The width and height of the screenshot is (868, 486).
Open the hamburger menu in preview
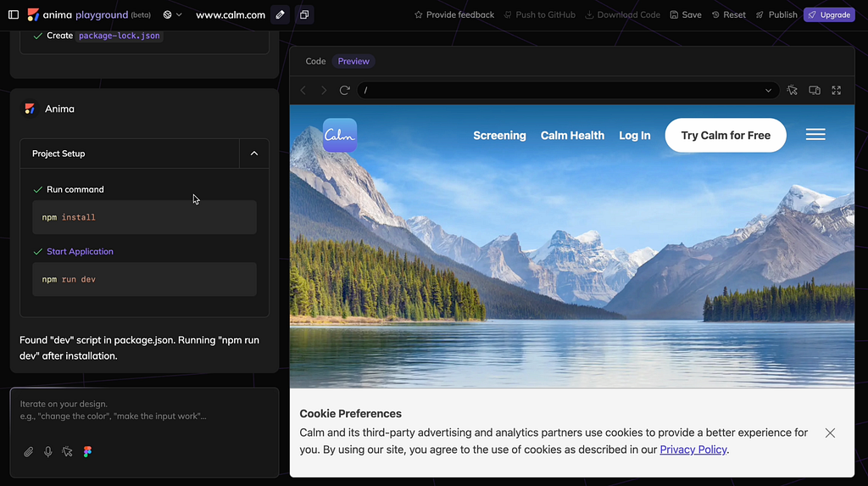click(x=815, y=135)
